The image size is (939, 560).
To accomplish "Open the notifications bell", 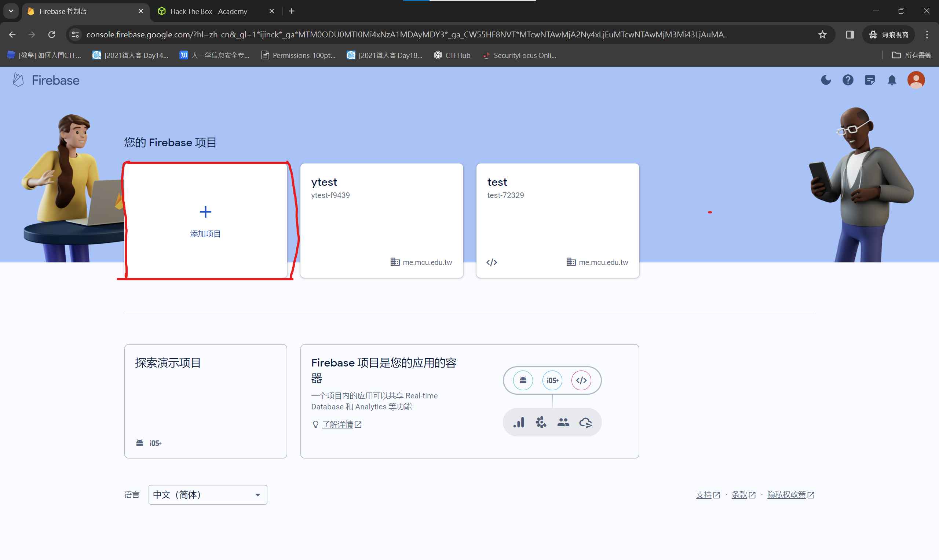I will pyautogui.click(x=892, y=80).
